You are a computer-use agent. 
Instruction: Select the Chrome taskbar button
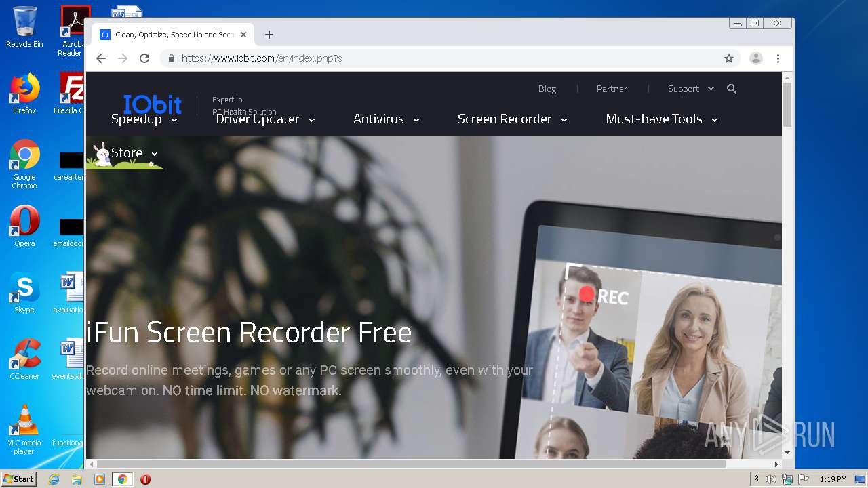click(x=123, y=479)
